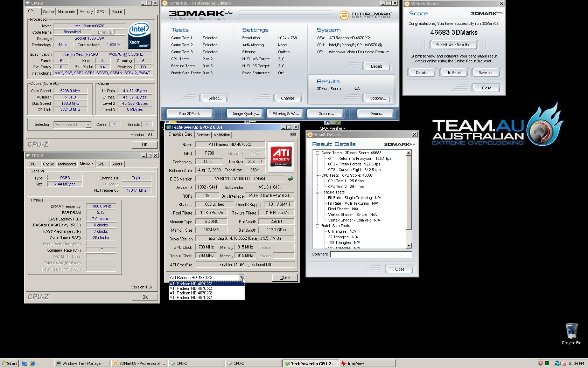Click into the Comment input field

(371, 254)
